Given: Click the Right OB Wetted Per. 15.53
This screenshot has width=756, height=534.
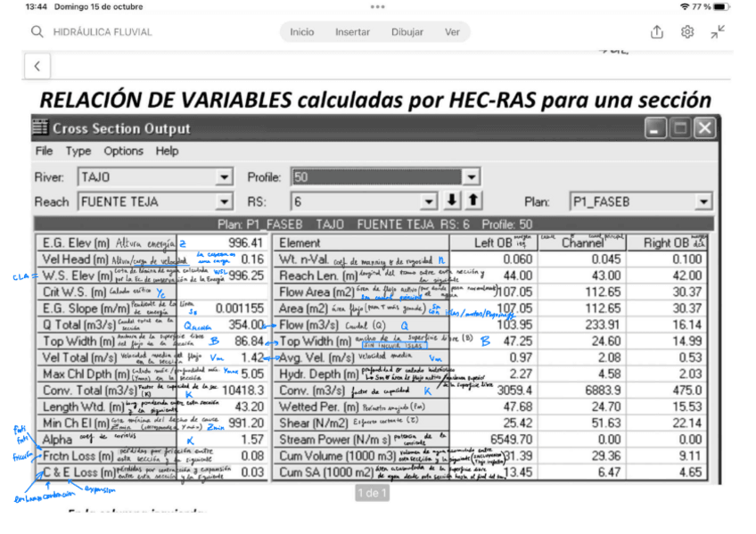Looking at the screenshot, I should (687, 407).
